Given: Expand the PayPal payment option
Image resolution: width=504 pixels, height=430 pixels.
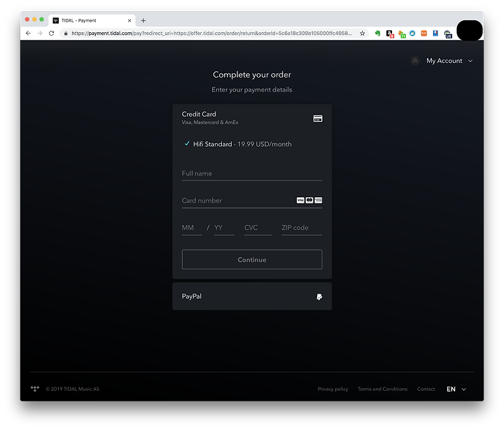Looking at the screenshot, I should 252,296.
